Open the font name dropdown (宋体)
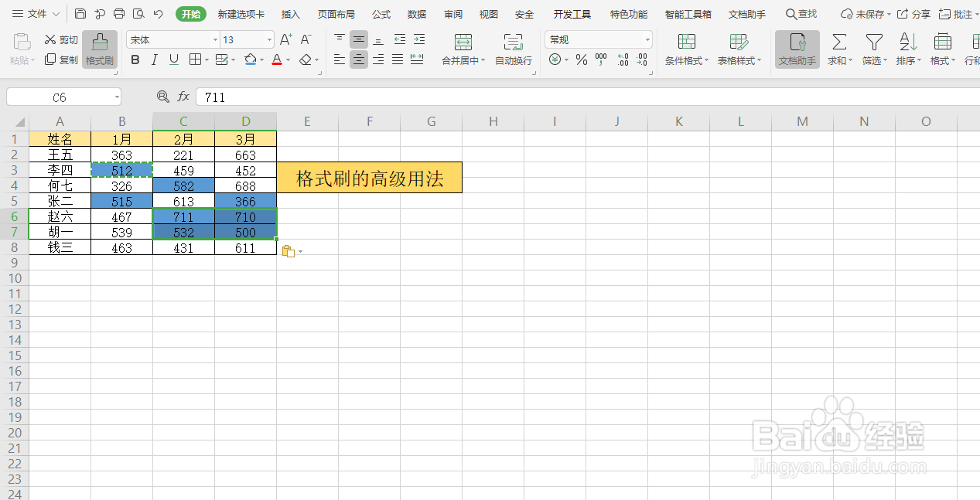This screenshot has height=500, width=980. [x=215, y=39]
